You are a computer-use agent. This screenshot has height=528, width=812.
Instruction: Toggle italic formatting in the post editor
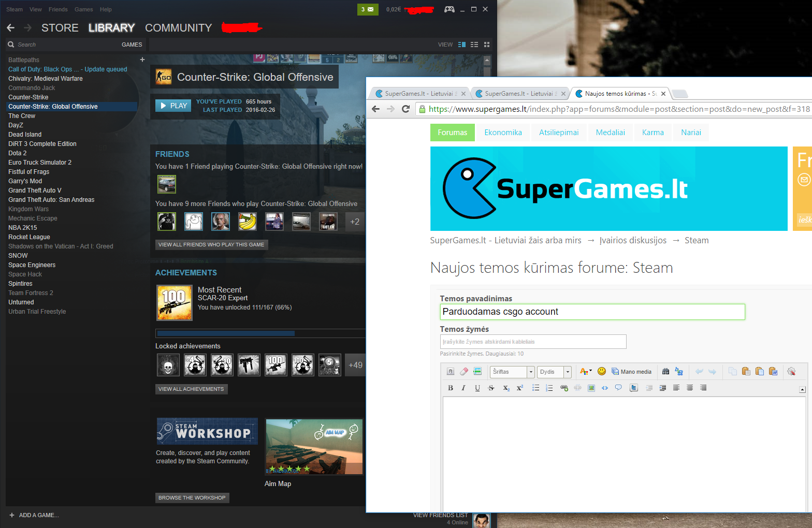tap(463, 388)
